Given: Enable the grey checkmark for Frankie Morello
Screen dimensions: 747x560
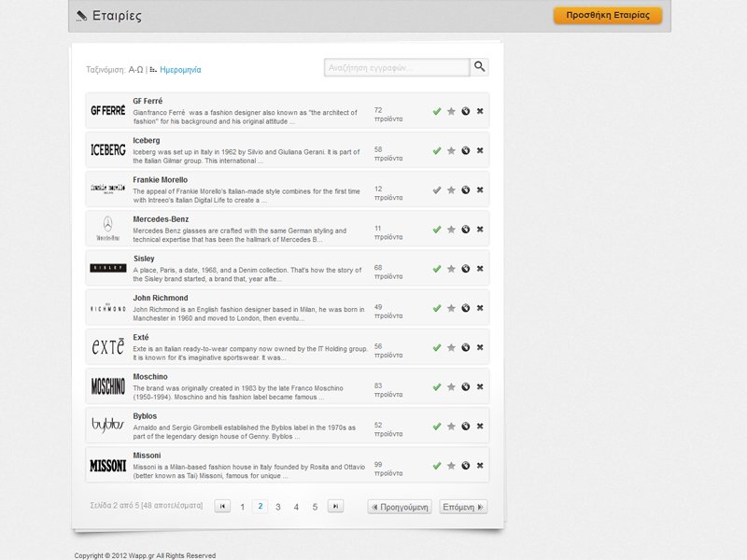Looking at the screenshot, I should (437, 190).
